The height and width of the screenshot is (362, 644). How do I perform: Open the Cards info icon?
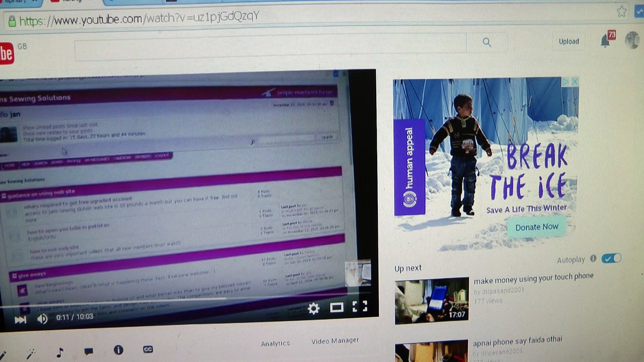(118, 349)
